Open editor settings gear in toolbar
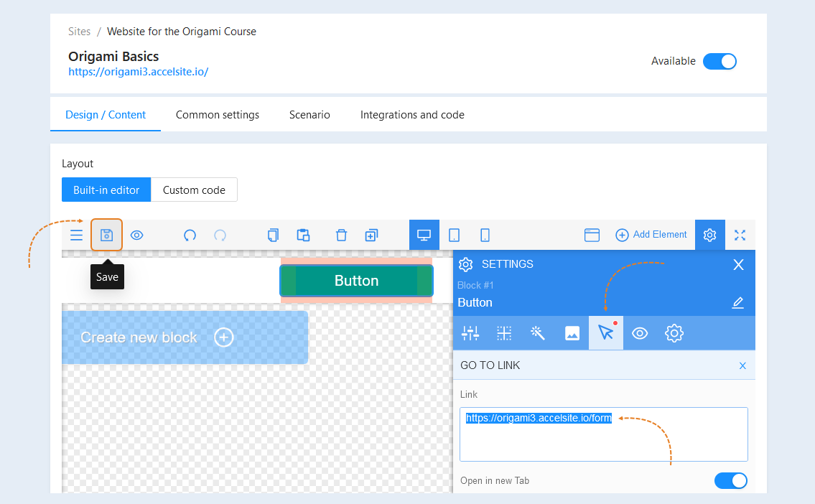Screen dimensions: 815x504 coord(710,235)
